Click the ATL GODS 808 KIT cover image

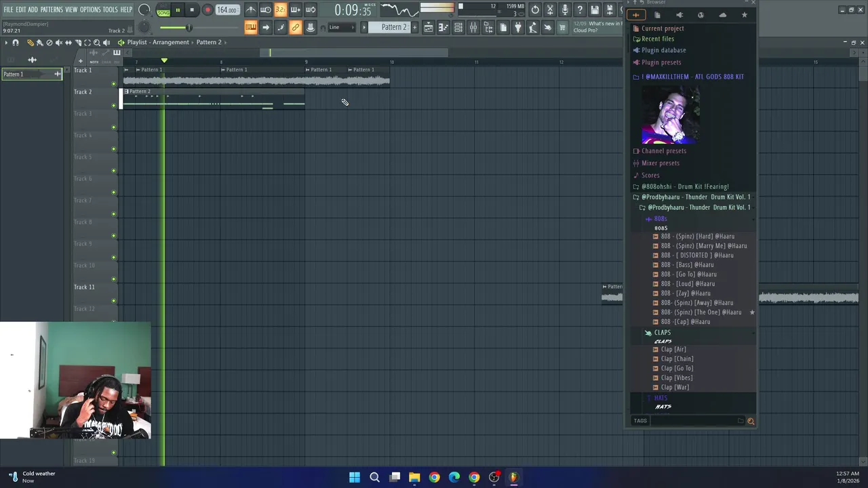tap(670, 115)
